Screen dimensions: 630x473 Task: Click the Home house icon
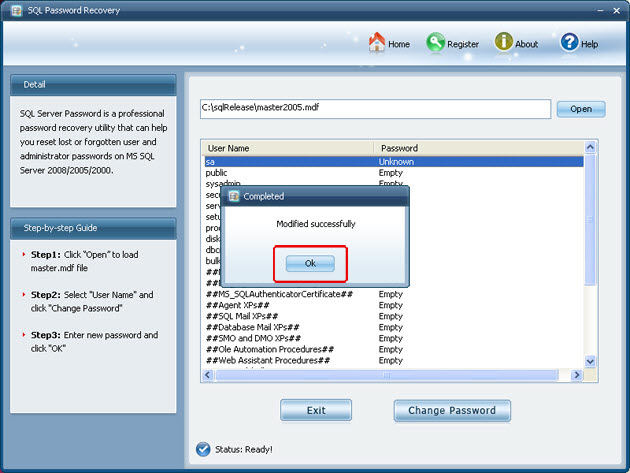[x=376, y=42]
